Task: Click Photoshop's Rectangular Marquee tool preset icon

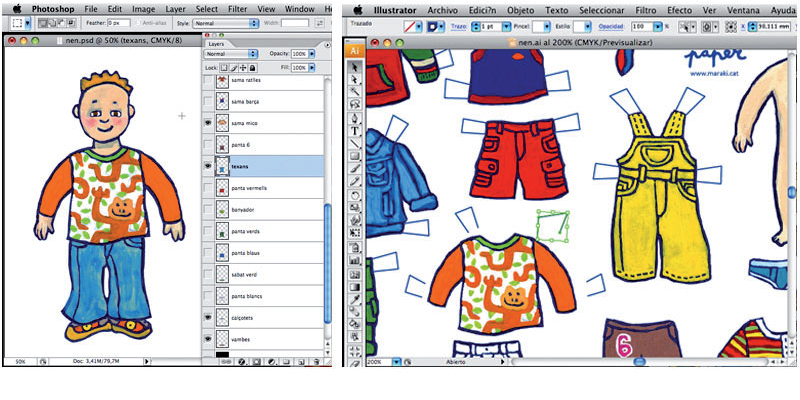Action: 17,22
